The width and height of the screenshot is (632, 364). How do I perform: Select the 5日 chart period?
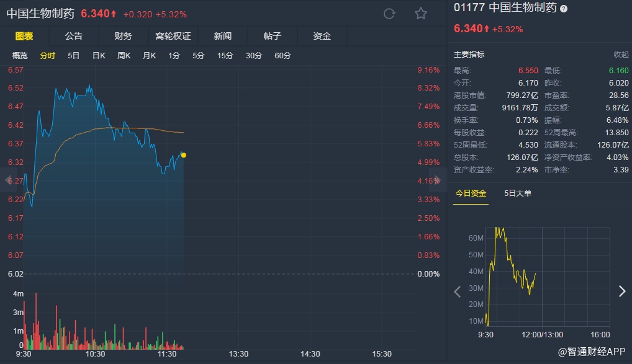[x=74, y=56]
